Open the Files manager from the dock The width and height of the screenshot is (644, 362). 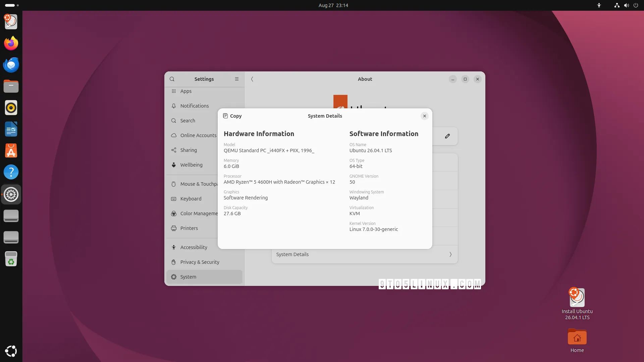tap(11, 86)
